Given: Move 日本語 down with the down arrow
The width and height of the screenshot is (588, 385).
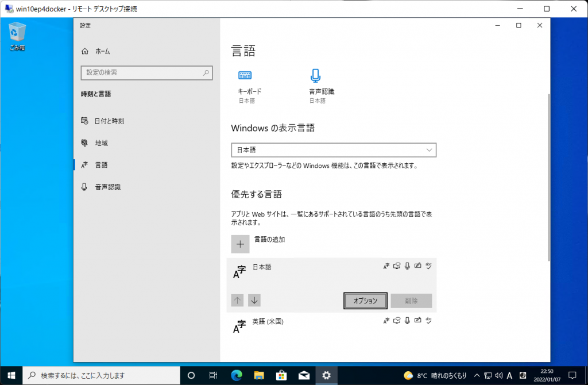Looking at the screenshot, I should (x=254, y=300).
